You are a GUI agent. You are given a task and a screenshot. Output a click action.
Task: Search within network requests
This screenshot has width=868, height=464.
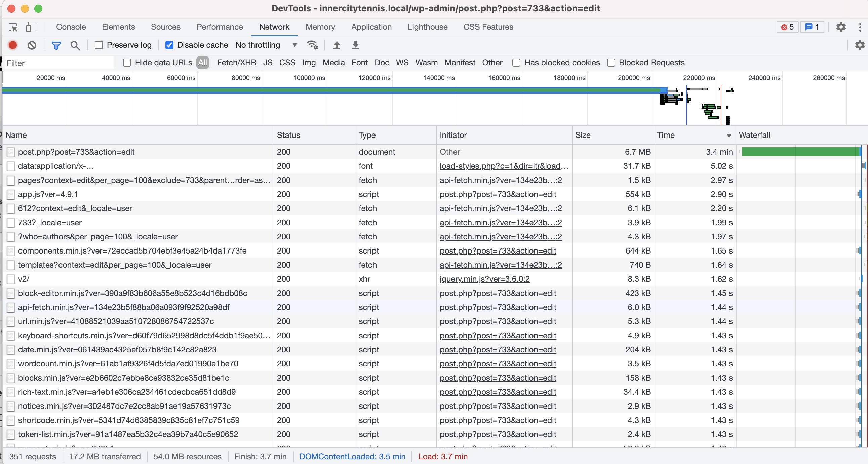[x=75, y=45]
